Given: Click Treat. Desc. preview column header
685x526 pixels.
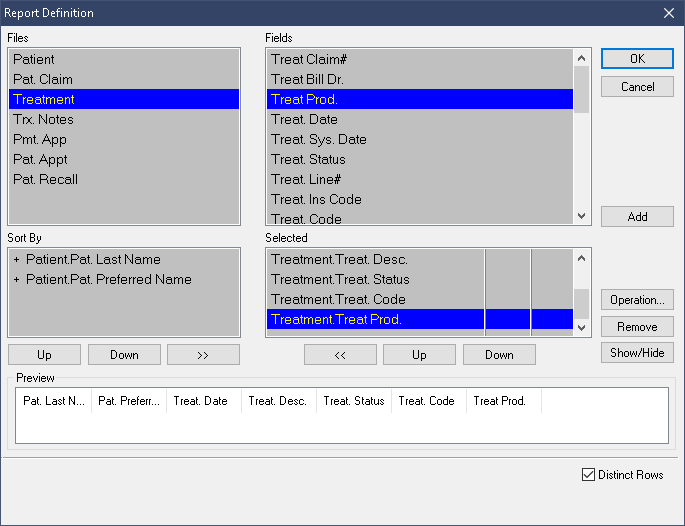Looking at the screenshot, I should (279, 401).
